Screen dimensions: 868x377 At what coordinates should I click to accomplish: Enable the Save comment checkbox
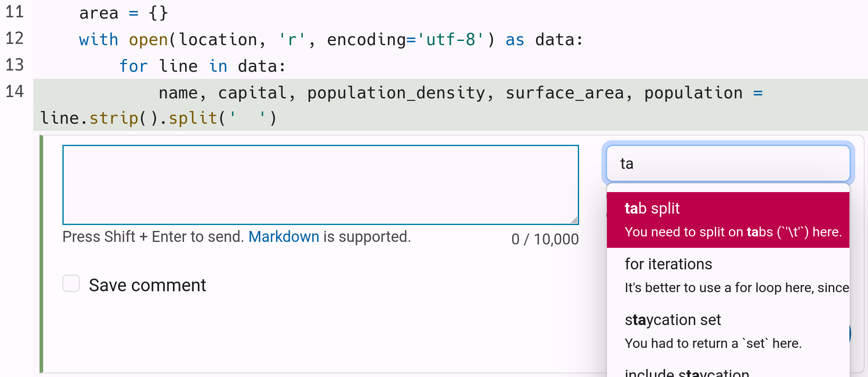(x=71, y=283)
